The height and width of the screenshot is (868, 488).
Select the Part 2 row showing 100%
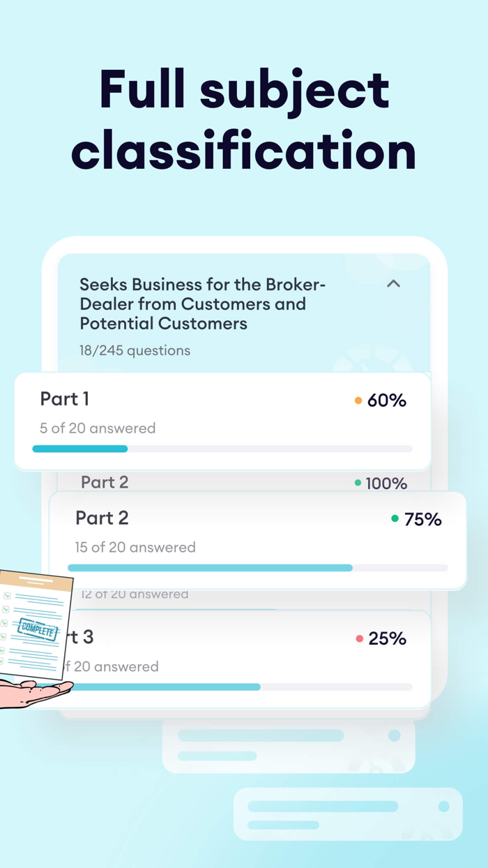click(x=209, y=483)
